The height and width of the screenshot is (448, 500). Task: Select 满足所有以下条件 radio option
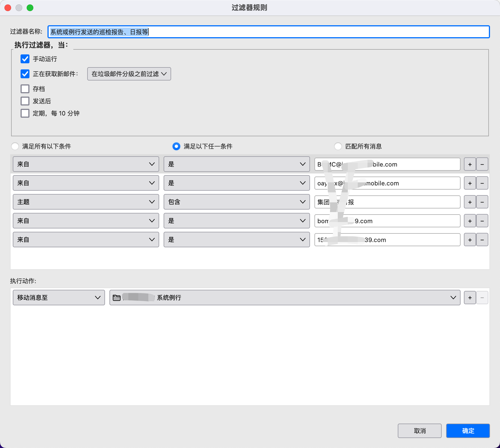point(15,146)
